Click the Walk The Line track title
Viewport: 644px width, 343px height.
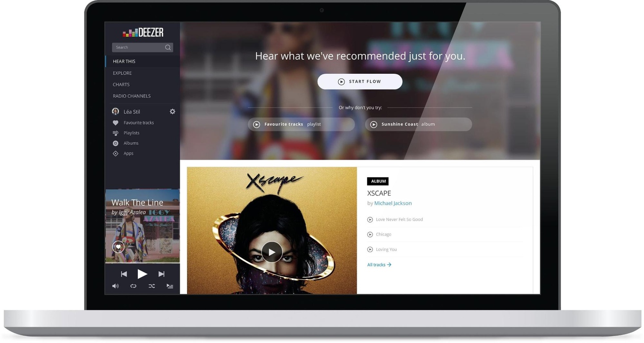[137, 203]
